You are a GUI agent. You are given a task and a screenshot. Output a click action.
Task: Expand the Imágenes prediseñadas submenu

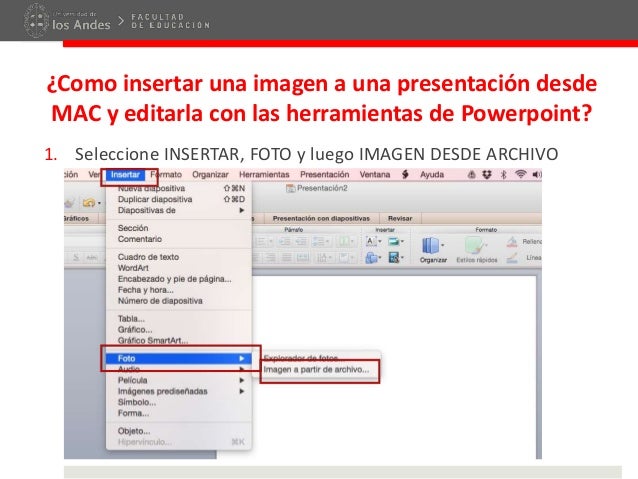179,391
